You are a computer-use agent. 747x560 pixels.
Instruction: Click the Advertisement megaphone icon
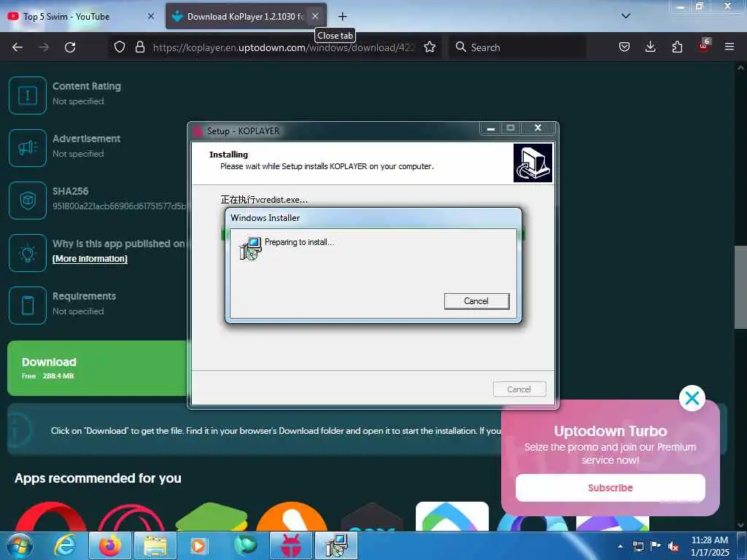28,148
